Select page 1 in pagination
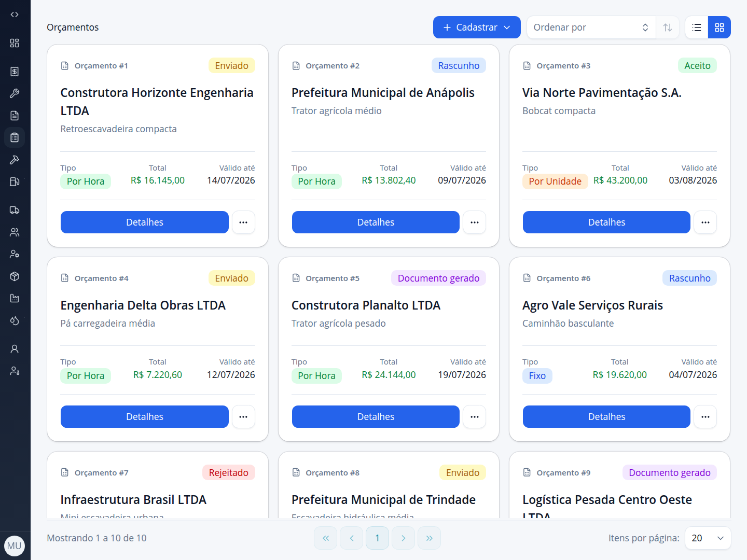Image resolution: width=747 pixels, height=560 pixels. click(x=377, y=538)
